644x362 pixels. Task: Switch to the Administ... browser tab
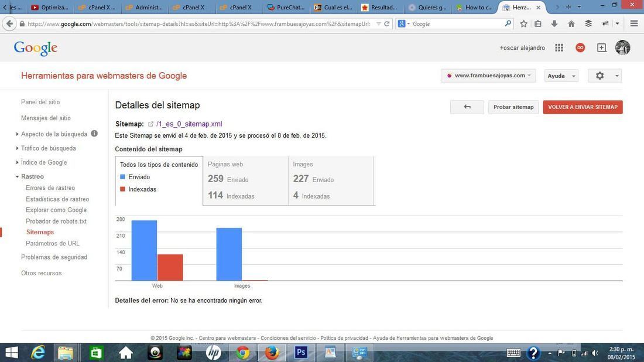[144, 8]
